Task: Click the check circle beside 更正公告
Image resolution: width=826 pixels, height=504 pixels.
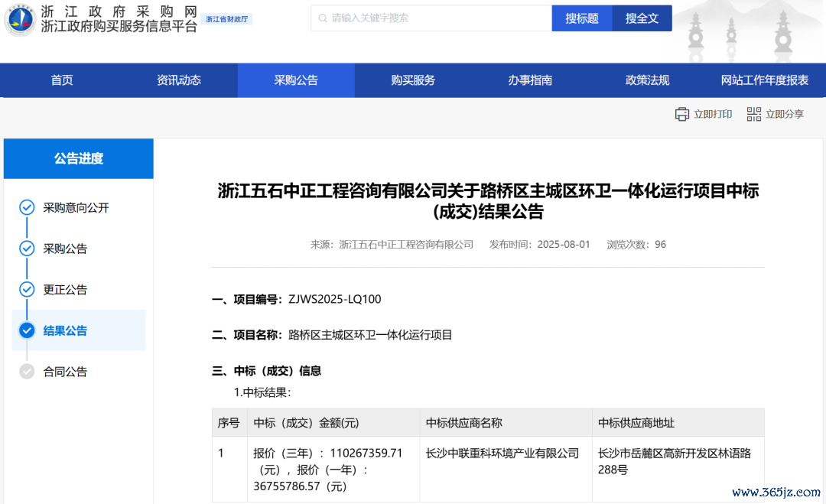Action: pyautogui.click(x=27, y=290)
